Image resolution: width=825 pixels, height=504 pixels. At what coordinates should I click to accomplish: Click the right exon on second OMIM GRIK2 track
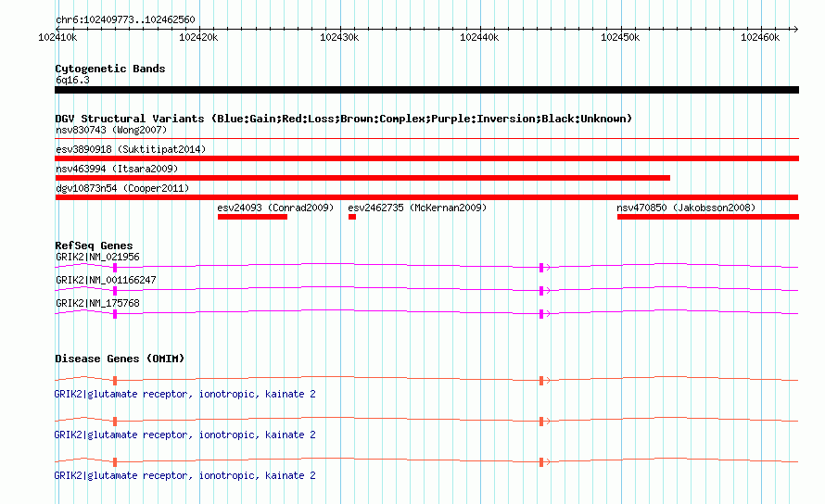pos(540,422)
